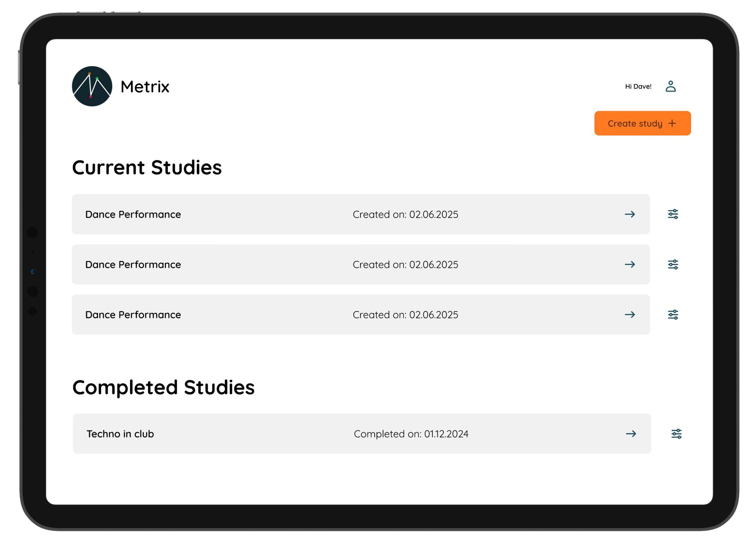This screenshot has width=756, height=541.
Task: Click the Completed on 01.12.2024 date text
Action: click(x=411, y=434)
